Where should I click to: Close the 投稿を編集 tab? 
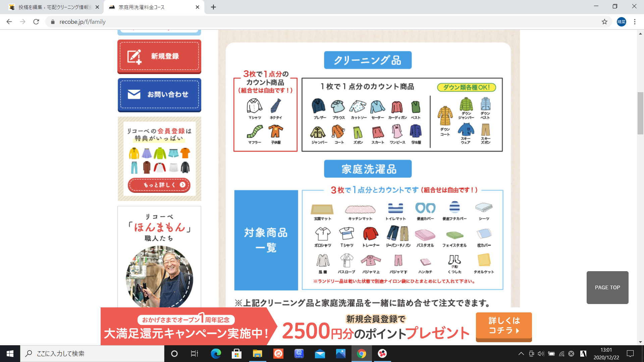[97, 7]
